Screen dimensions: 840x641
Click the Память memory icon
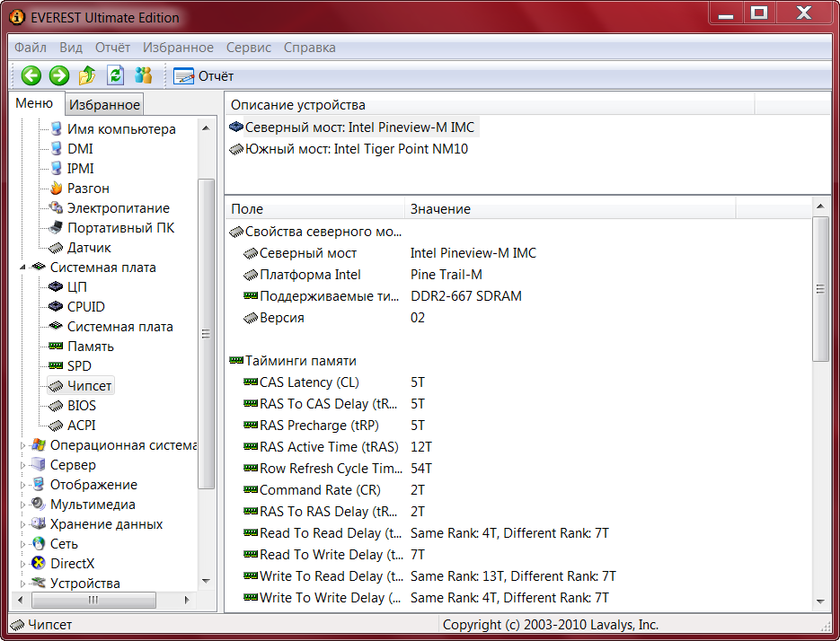(56, 347)
